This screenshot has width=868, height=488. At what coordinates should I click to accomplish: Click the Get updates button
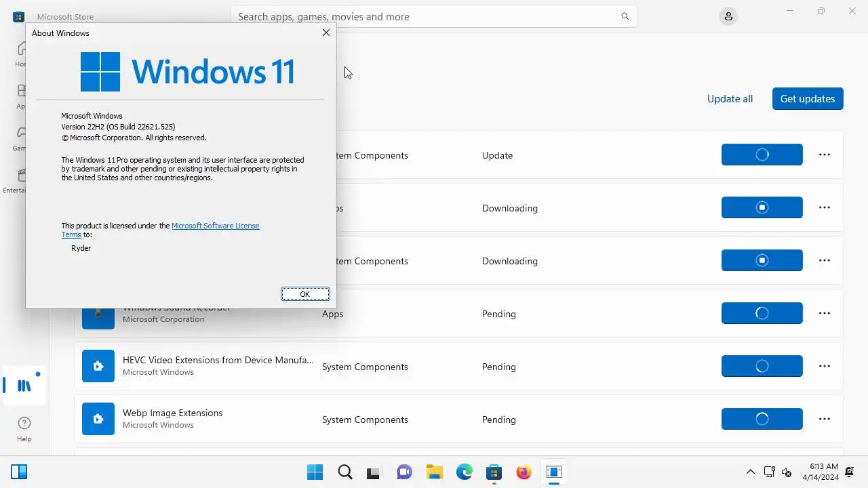click(808, 98)
